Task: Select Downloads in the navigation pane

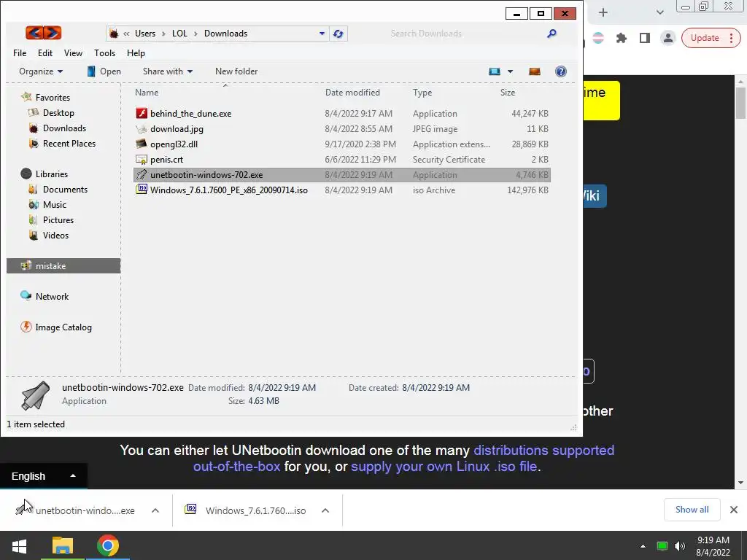Action: (64, 128)
